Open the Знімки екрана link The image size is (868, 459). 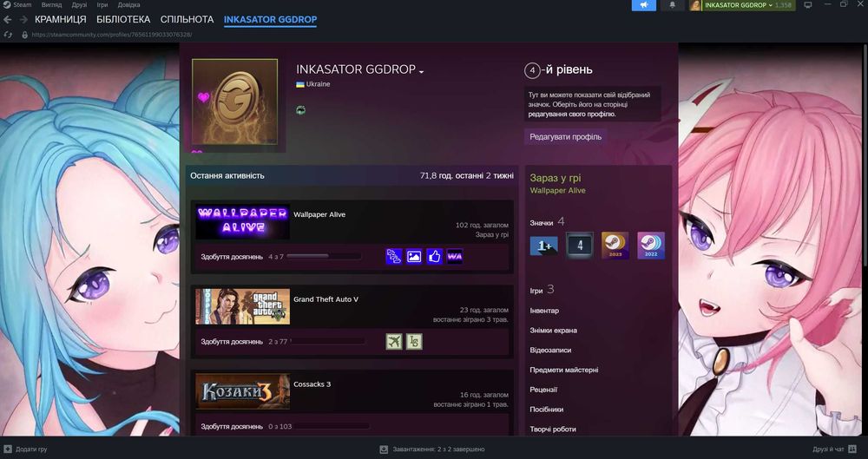[553, 330]
